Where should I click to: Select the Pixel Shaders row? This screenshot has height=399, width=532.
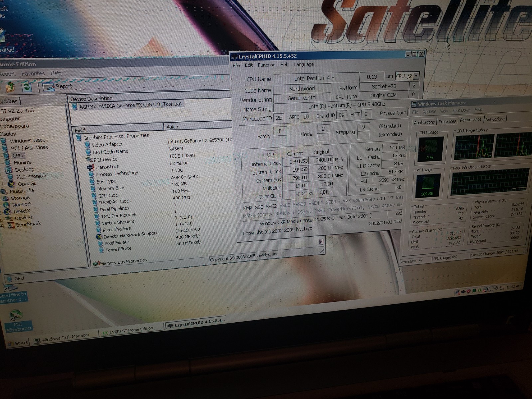click(116, 229)
